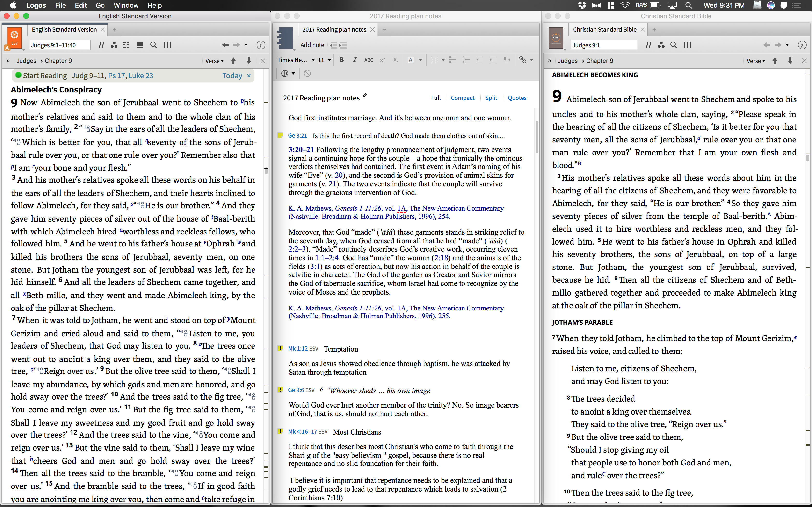812x507 pixels.
Task: Open the Window menu in menu bar
Action: (x=126, y=5)
